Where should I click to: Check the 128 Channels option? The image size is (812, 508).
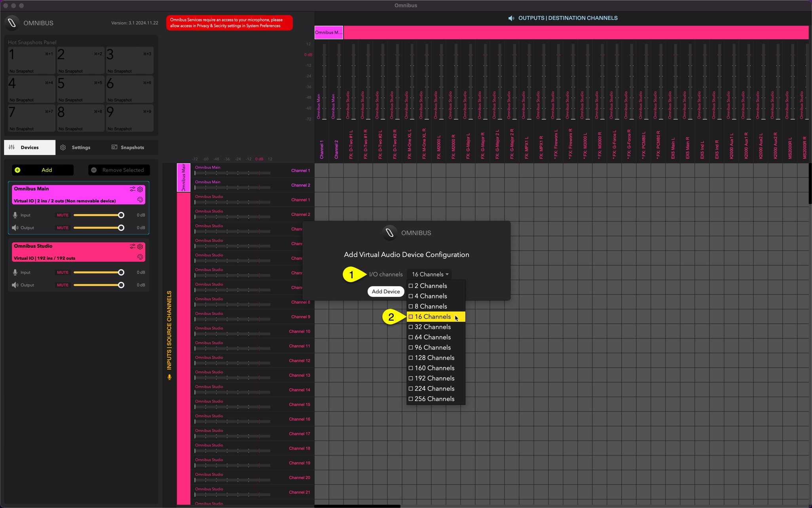(434, 358)
